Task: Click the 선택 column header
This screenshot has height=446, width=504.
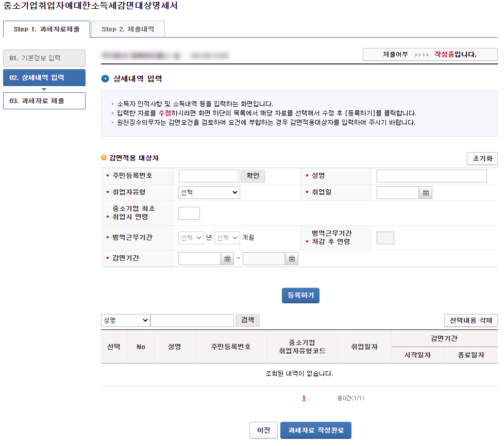Action: (x=114, y=347)
